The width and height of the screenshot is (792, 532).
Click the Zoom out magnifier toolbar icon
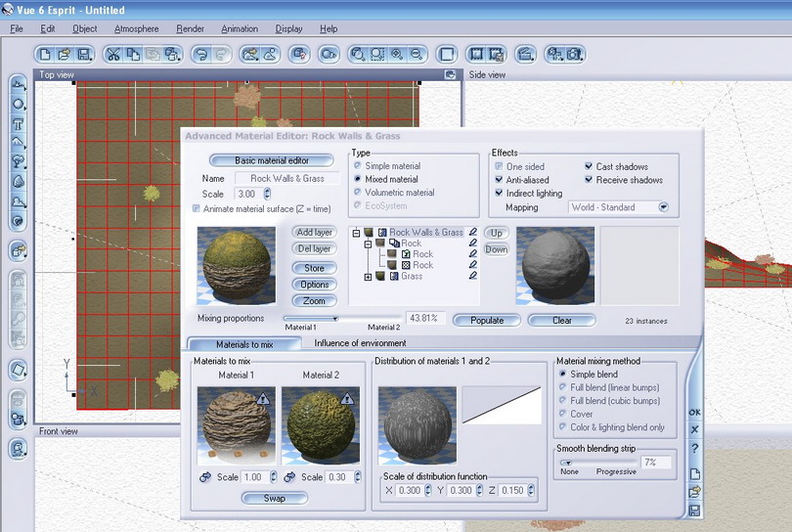(417, 54)
